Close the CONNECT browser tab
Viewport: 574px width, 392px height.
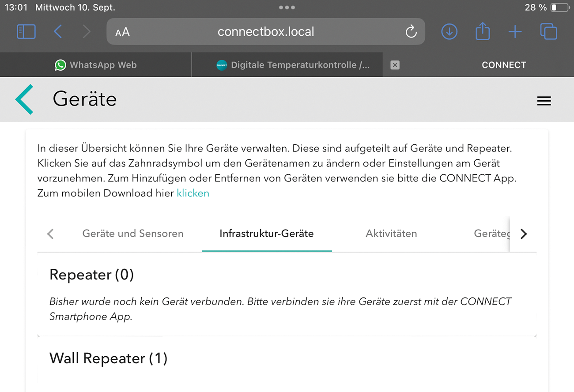[395, 65]
